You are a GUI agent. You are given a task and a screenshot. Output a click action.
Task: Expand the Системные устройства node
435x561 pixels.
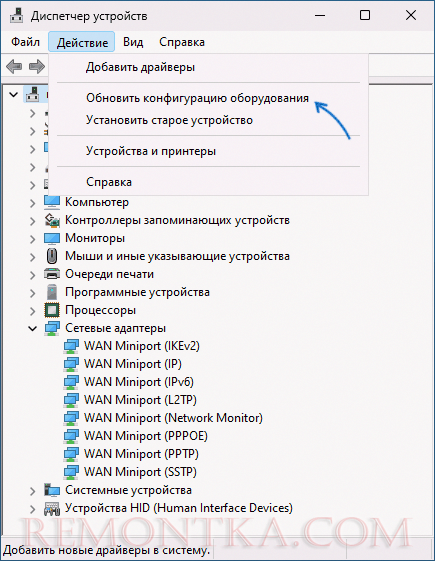point(33,491)
